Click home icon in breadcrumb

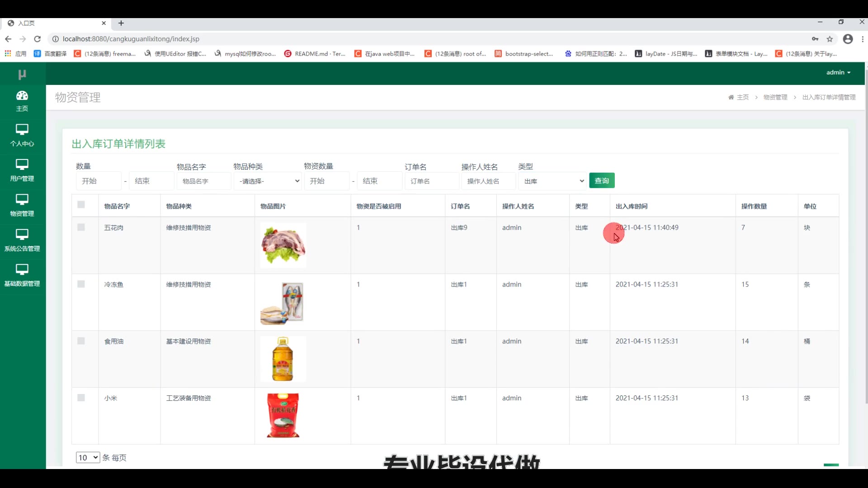(x=731, y=97)
